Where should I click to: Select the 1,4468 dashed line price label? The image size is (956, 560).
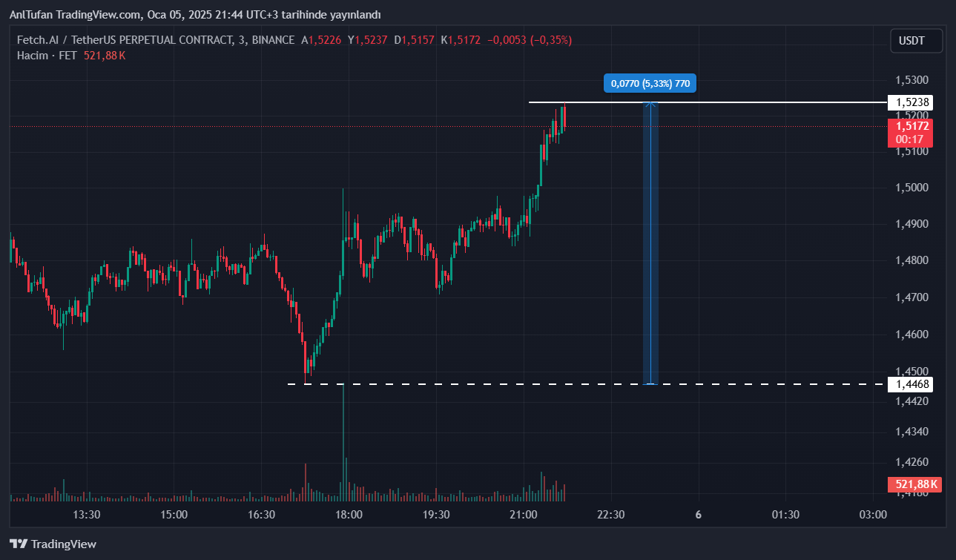click(913, 384)
